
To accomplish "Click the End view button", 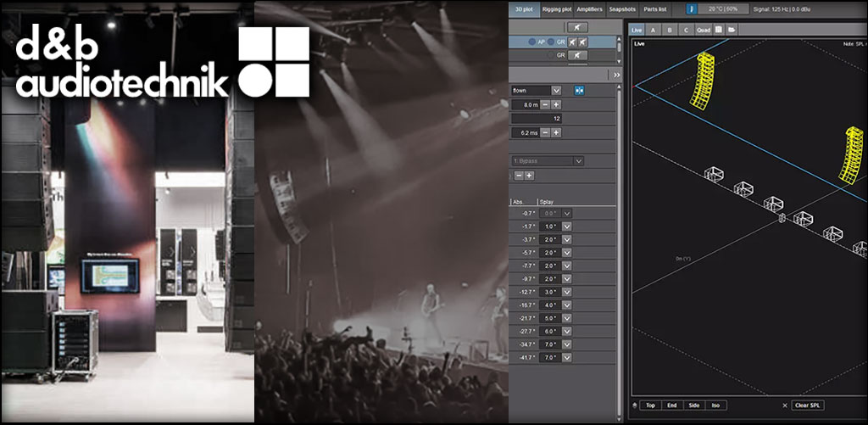I will [672, 405].
